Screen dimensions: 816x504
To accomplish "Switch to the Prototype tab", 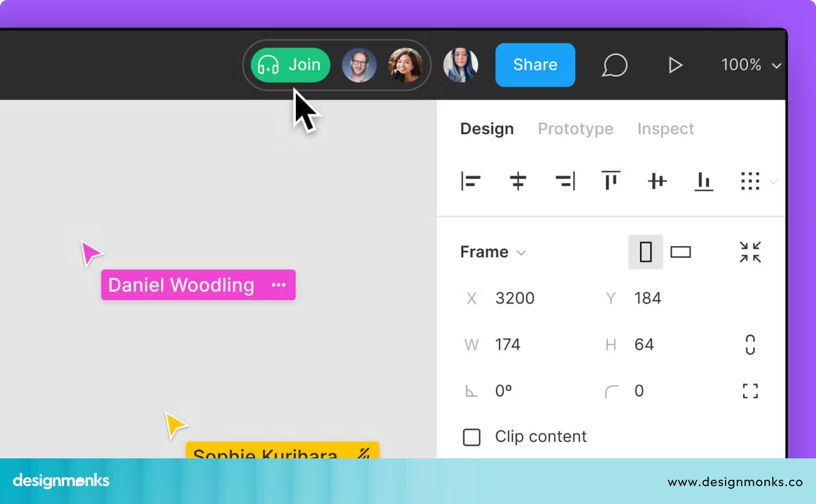I will 575,129.
